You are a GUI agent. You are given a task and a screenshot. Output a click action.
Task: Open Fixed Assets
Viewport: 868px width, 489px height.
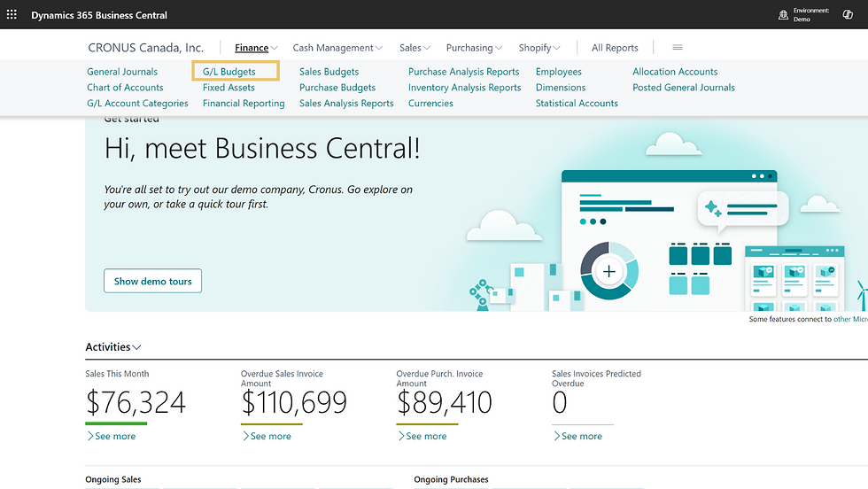coord(229,88)
